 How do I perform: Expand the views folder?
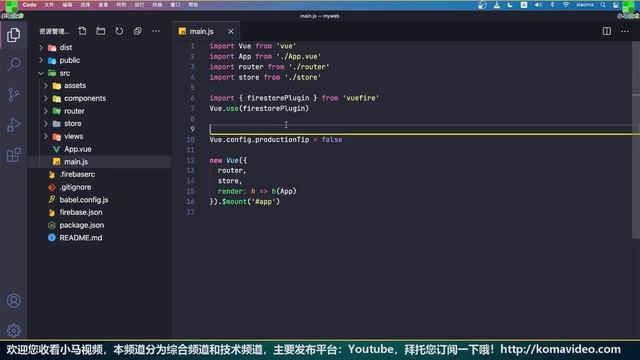click(46, 136)
